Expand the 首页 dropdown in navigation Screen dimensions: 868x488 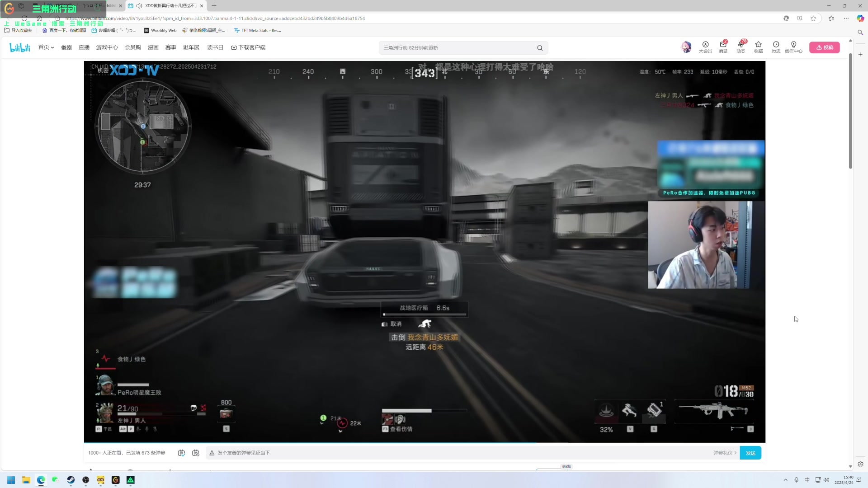point(46,47)
